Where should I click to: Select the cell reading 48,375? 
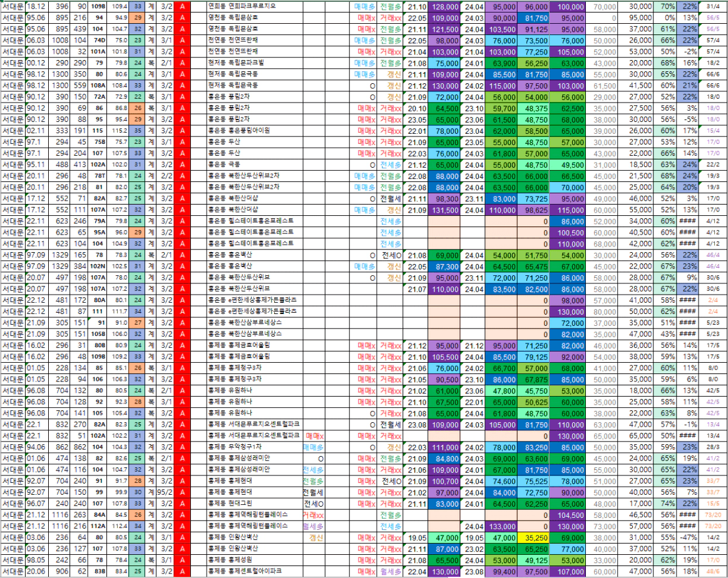coord(533,109)
